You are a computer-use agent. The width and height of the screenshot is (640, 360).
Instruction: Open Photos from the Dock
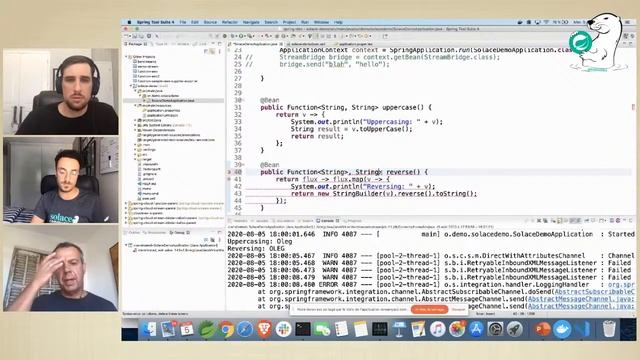[x=457, y=329]
